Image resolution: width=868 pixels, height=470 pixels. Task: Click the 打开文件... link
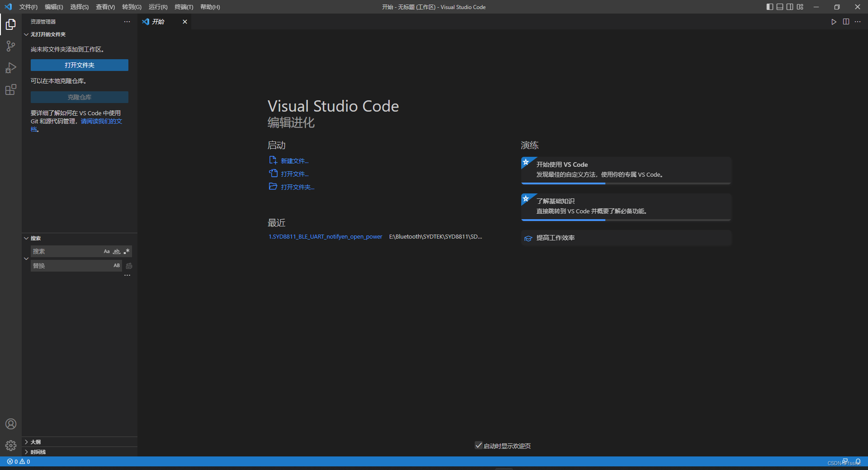click(x=295, y=174)
